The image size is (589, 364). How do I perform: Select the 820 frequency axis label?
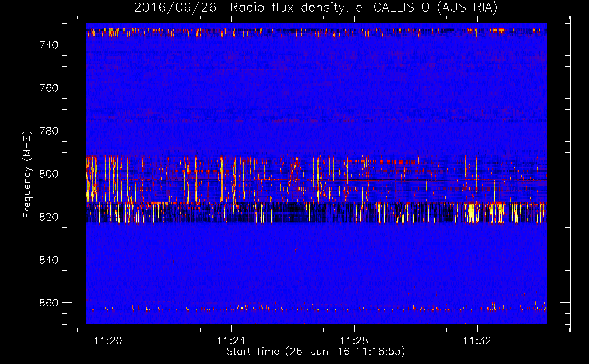coord(49,217)
